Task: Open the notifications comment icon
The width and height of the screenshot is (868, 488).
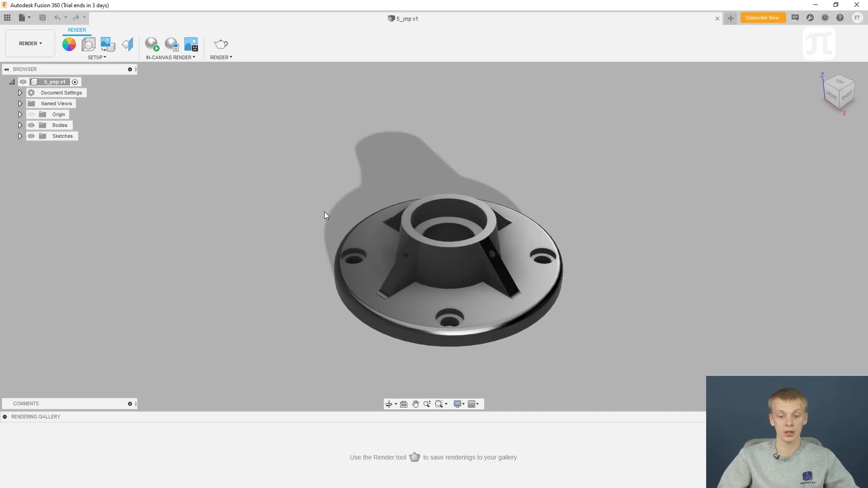Action: click(795, 18)
